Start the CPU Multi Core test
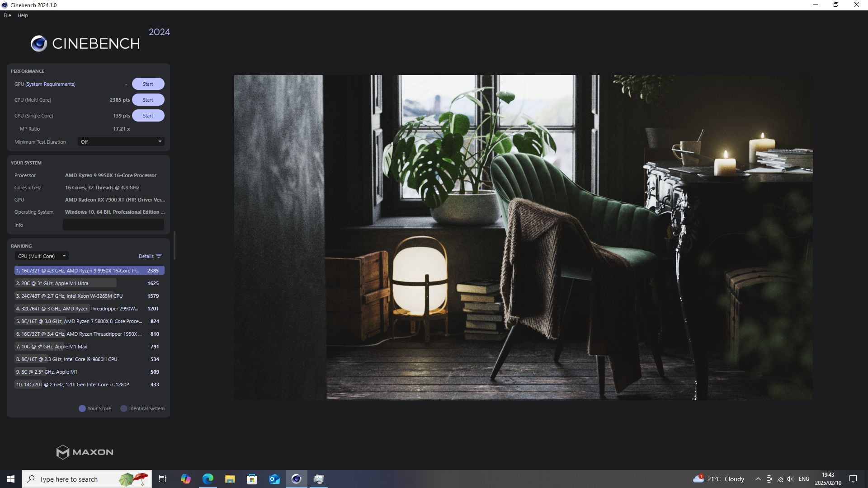The width and height of the screenshot is (868, 488). 148,100
